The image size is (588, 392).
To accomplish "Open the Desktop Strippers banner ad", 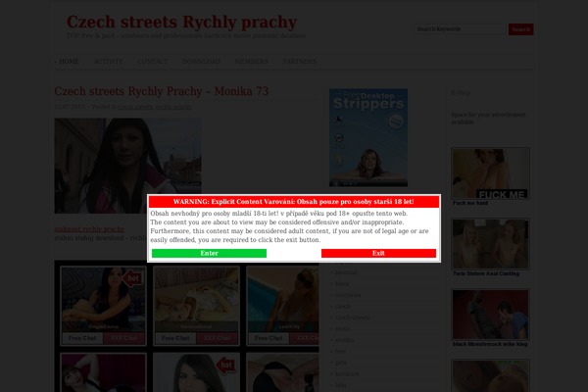I will (x=368, y=137).
